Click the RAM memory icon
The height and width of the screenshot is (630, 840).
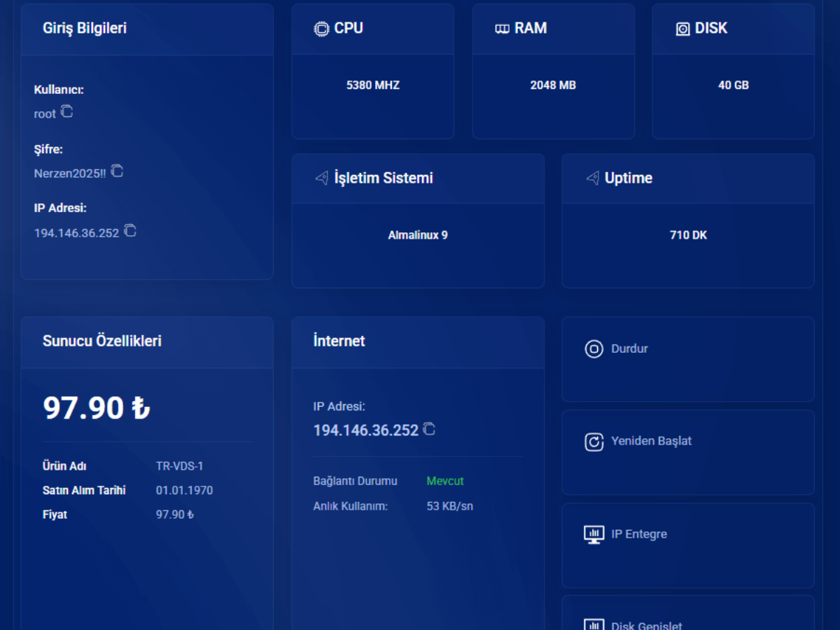[x=502, y=29]
